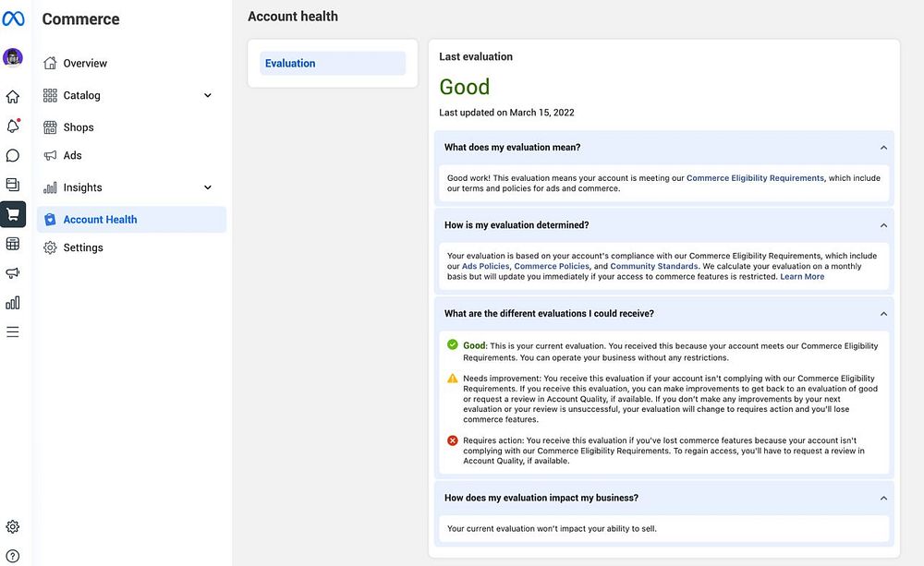Select Account Health menu item

coord(131,219)
